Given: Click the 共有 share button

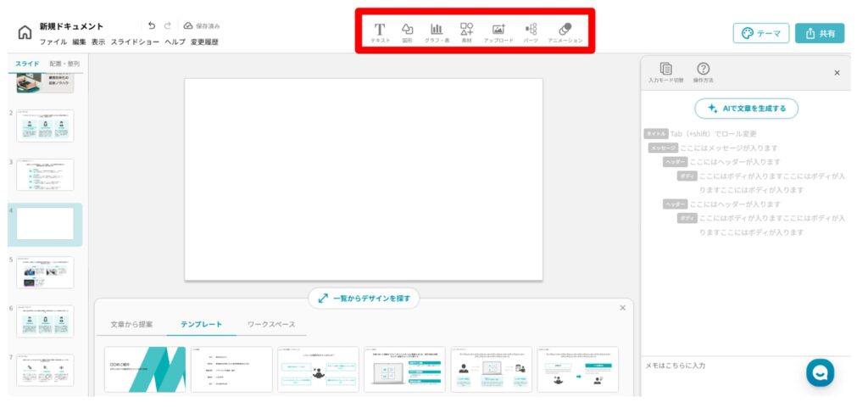Looking at the screenshot, I should [x=819, y=33].
